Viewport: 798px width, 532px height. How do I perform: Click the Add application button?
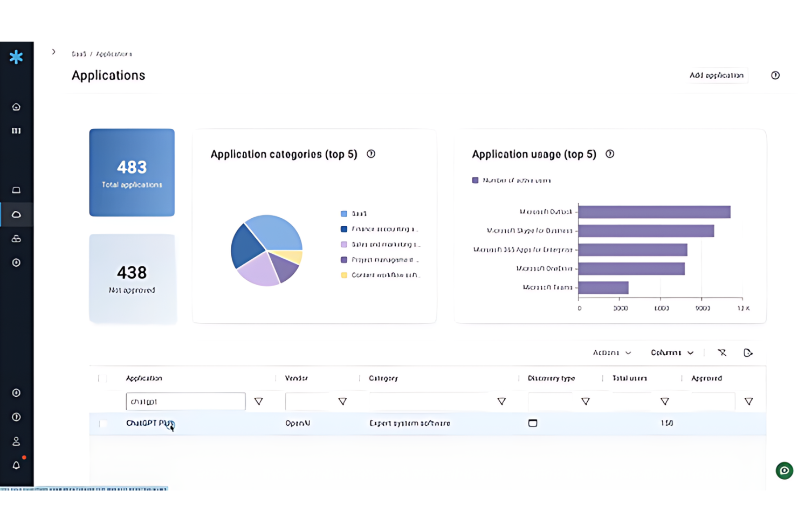717,75
